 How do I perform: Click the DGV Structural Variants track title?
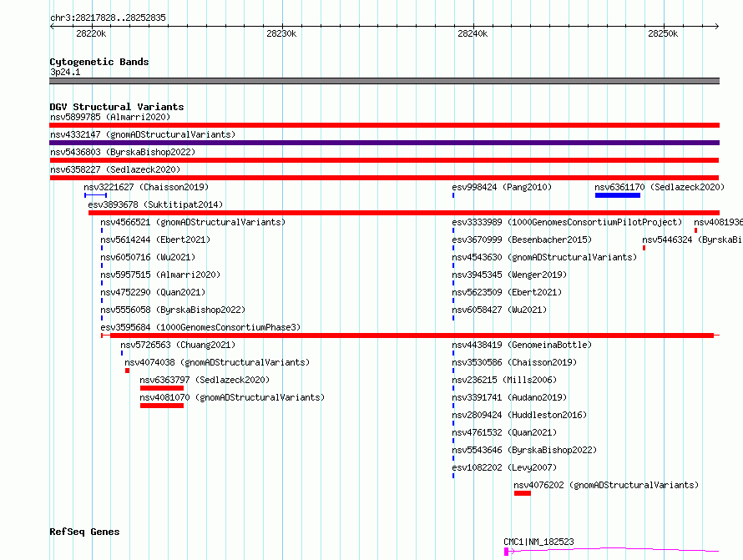click(117, 107)
